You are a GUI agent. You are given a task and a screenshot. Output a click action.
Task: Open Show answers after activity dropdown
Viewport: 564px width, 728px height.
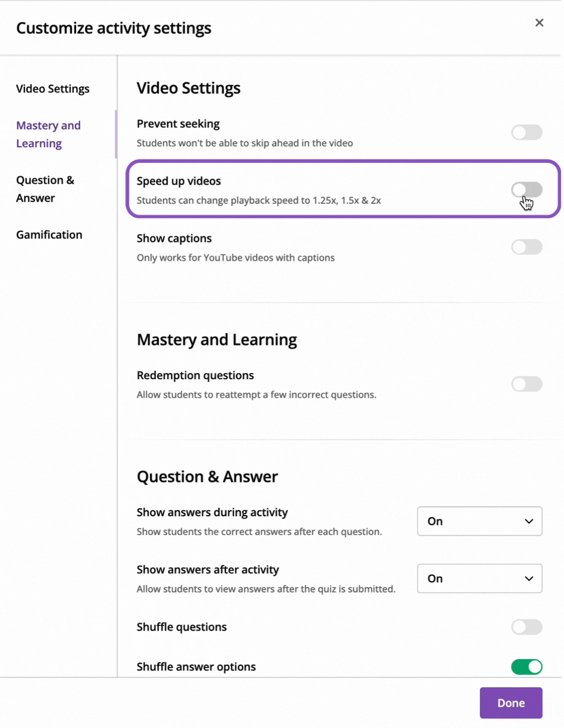coord(480,578)
